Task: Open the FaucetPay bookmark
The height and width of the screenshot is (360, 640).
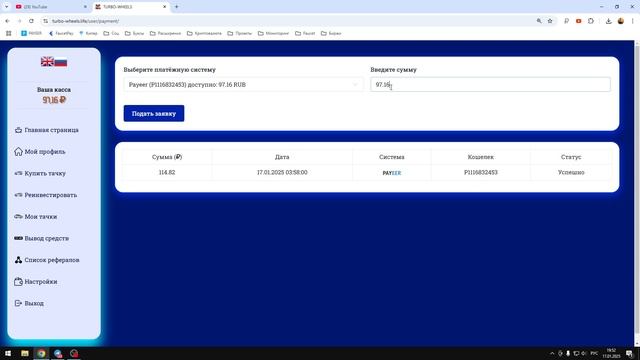Action: [x=61, y=33]
